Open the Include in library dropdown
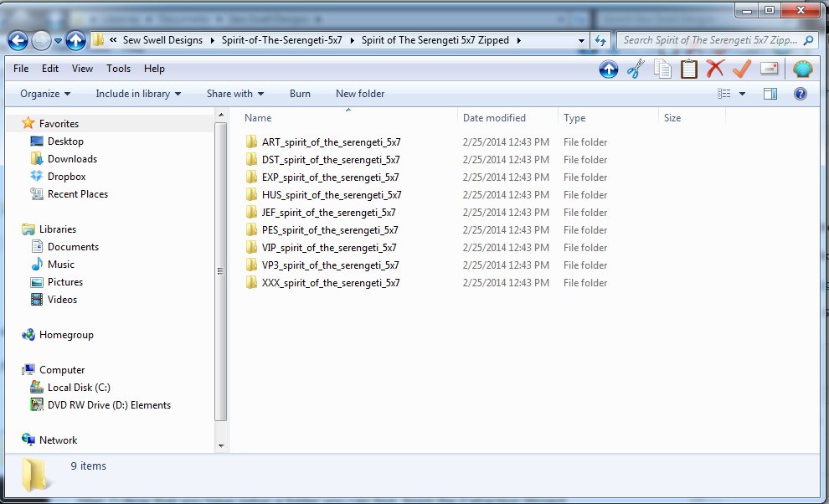829x504 pixels. tap(138, 94)
